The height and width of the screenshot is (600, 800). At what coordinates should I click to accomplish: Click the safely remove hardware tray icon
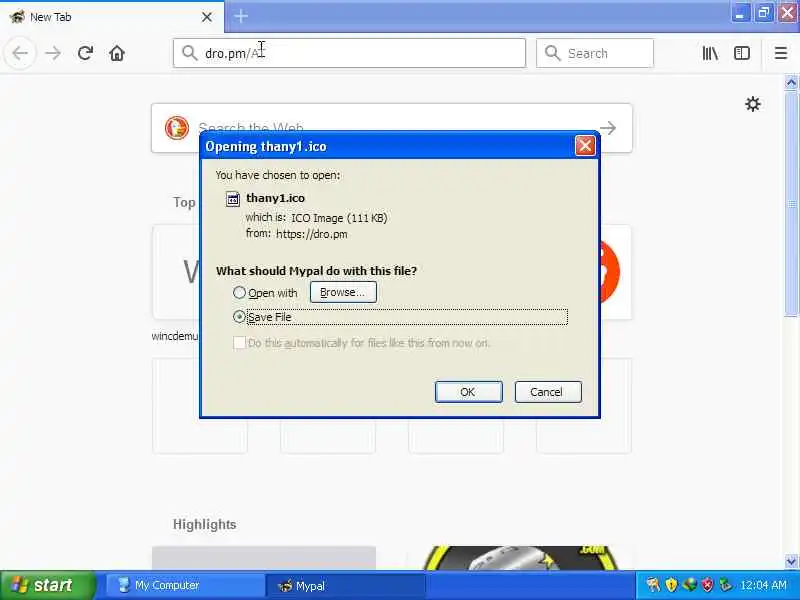[725, 585]
